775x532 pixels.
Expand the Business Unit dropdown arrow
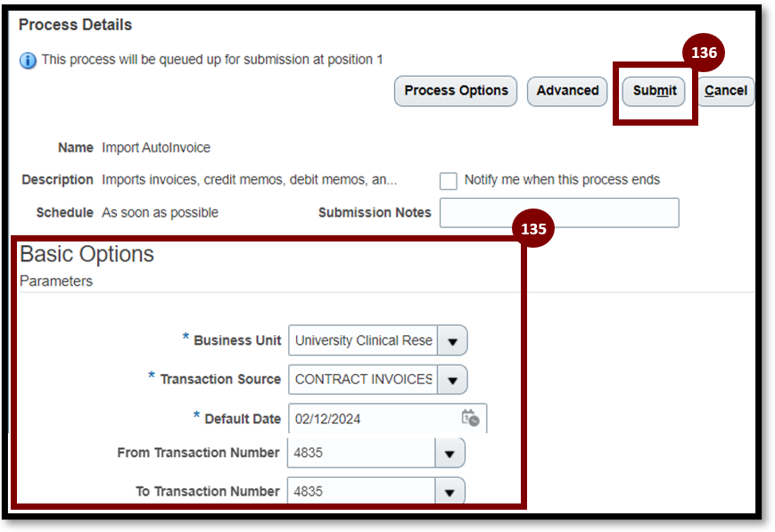click(452, 340)
